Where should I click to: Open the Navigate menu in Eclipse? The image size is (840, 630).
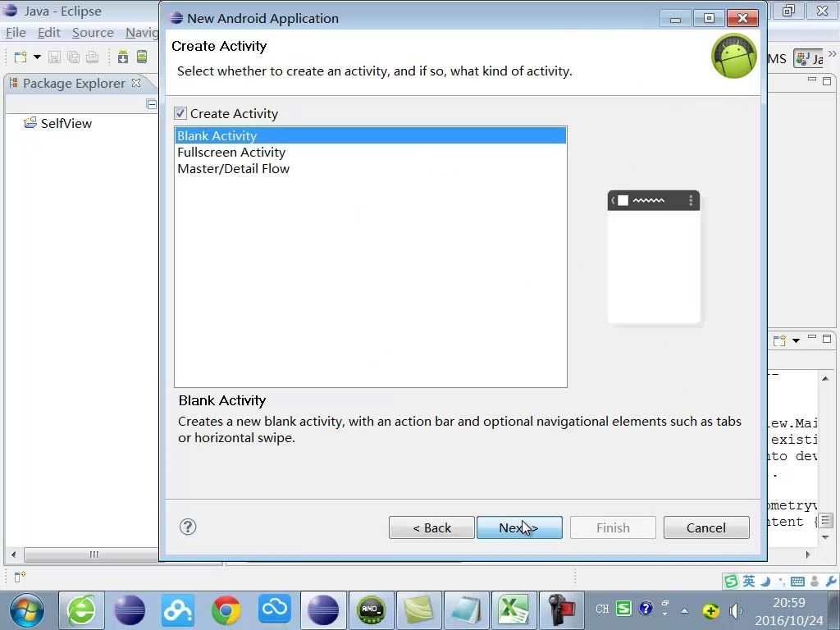point(141,33)
